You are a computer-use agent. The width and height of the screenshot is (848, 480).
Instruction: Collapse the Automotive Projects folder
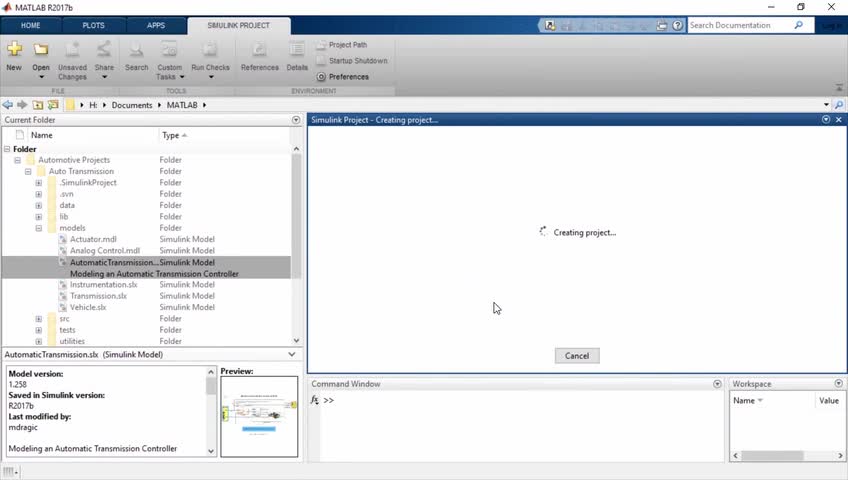[x=17, y=160]
